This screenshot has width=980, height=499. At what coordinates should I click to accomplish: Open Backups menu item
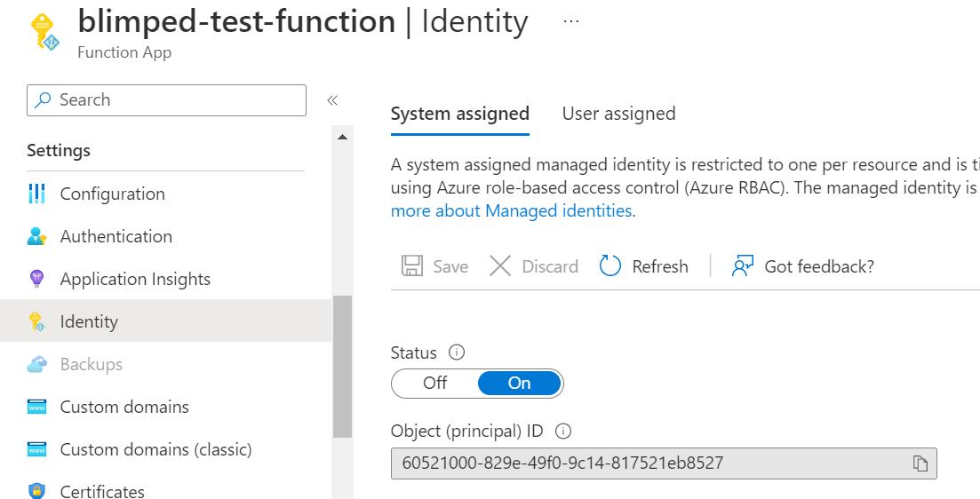[92, 364]
